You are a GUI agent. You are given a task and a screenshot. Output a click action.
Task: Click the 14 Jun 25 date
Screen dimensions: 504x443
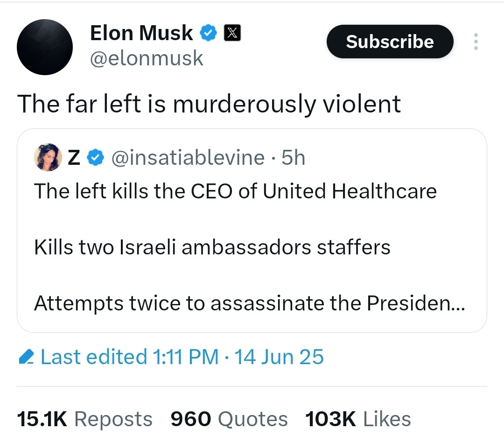279,358
